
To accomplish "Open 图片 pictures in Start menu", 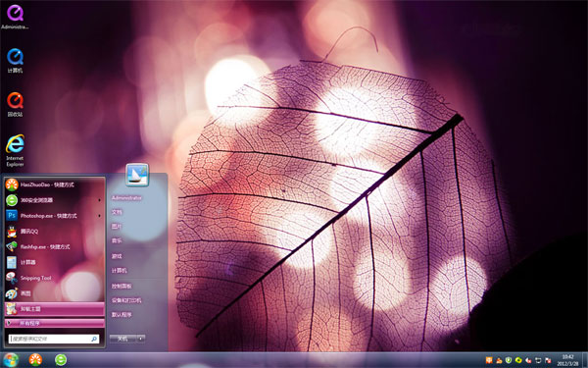I will 117,227.
